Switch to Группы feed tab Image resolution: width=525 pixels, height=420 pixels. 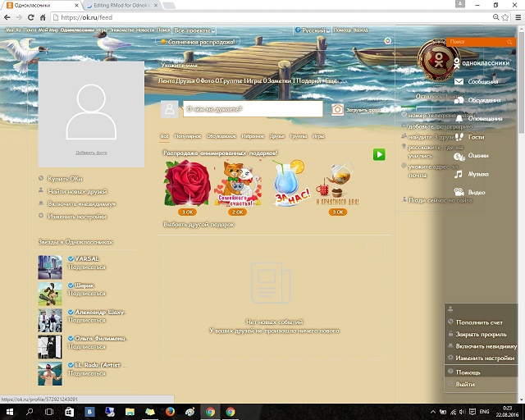tap(299, 136)
